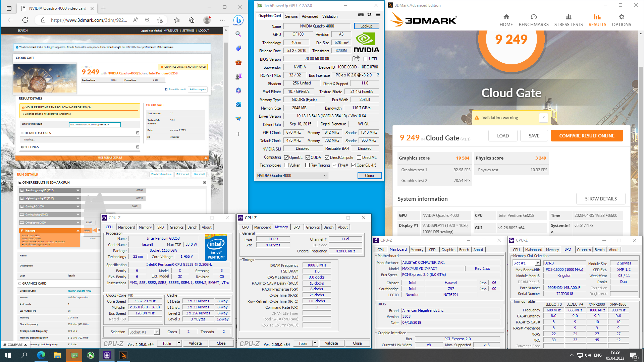Open 3DMark BENCHMARKS section
644x362 pixels.
[534, 20]
